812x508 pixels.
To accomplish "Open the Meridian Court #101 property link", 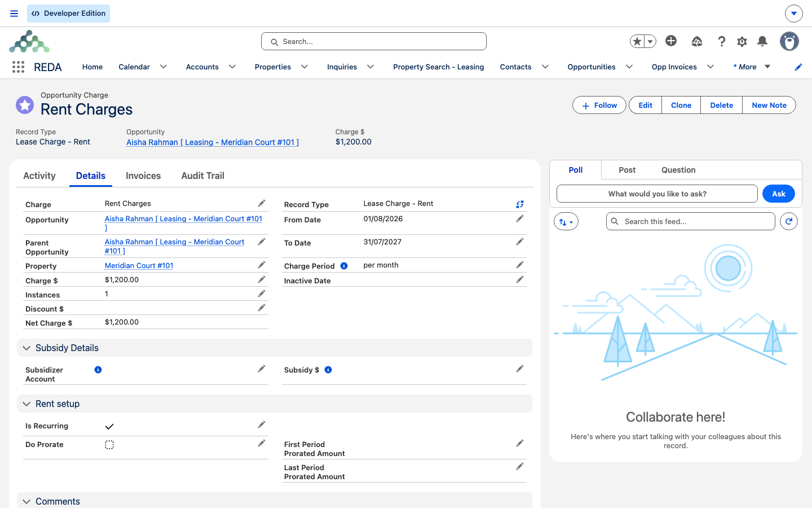I will point(139,265).
